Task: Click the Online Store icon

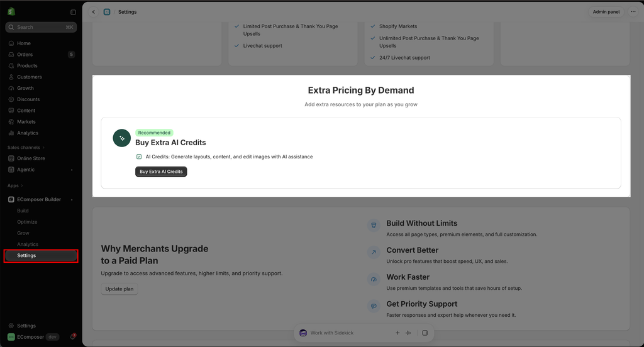Action: click(x=11, y=158)
